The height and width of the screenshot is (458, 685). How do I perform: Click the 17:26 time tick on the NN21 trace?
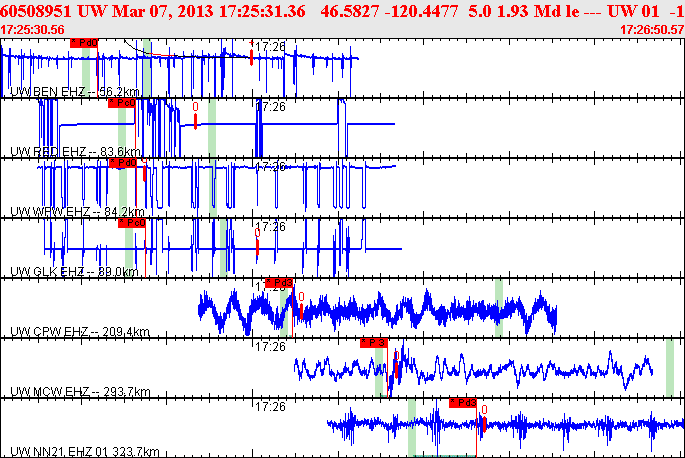[270, 407]
